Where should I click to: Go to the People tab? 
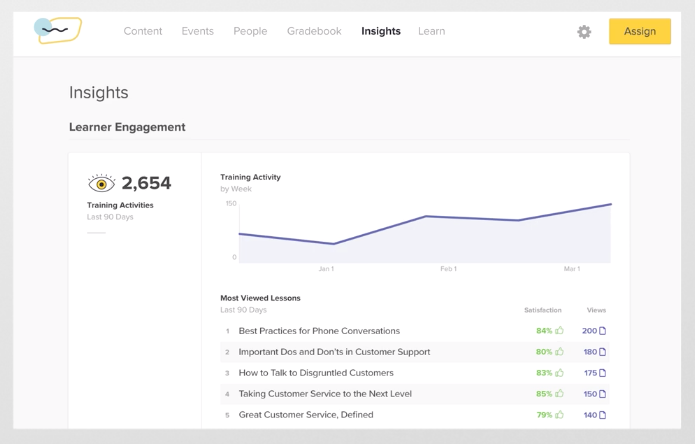click(250, 31)
